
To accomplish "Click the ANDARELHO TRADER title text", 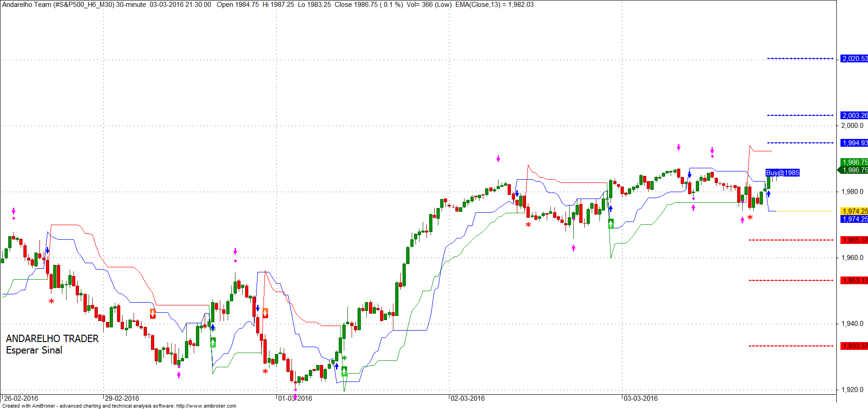I will pyautogui.click(x=52, y=339).
